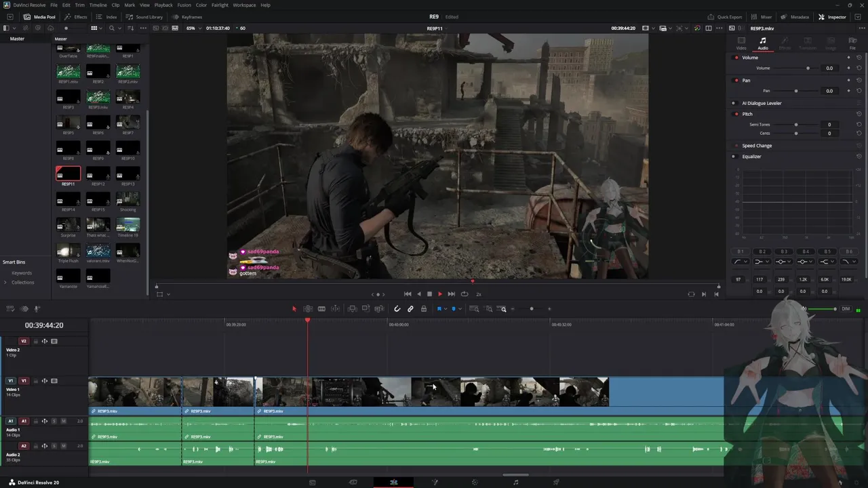Screen dimensions: 868x488
Task: Show the Keyframes panel
Action: pos(187,17)
